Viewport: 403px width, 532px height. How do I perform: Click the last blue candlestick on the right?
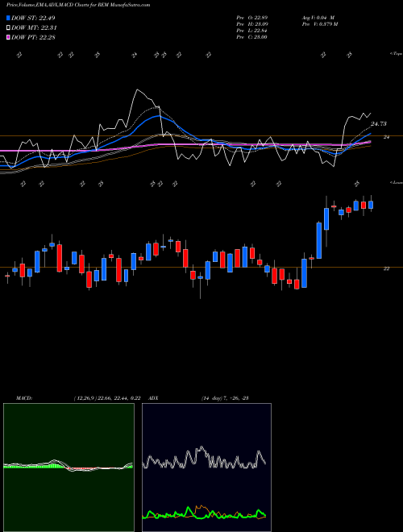(x=371, y=205)
